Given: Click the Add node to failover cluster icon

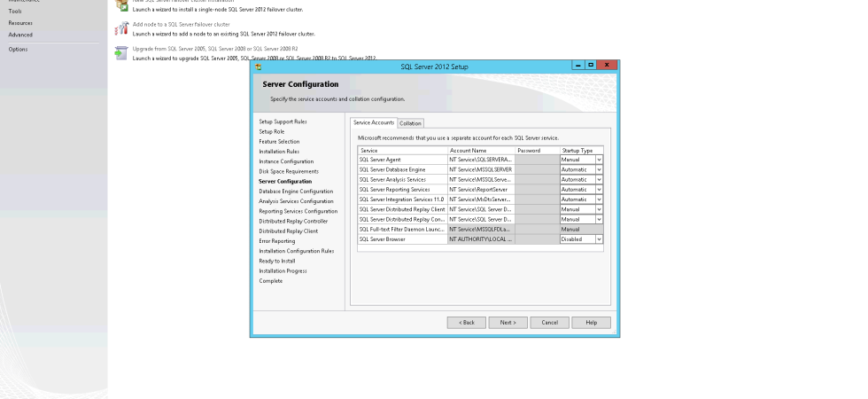Looking at the screenshot, I should click(121, 28).
